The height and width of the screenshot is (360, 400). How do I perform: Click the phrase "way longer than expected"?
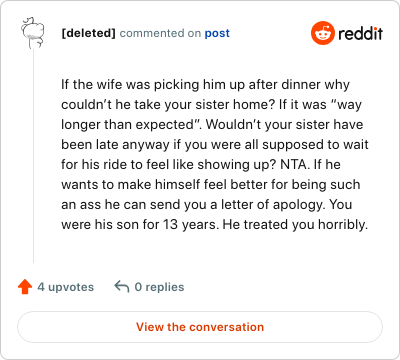(212, 114)
